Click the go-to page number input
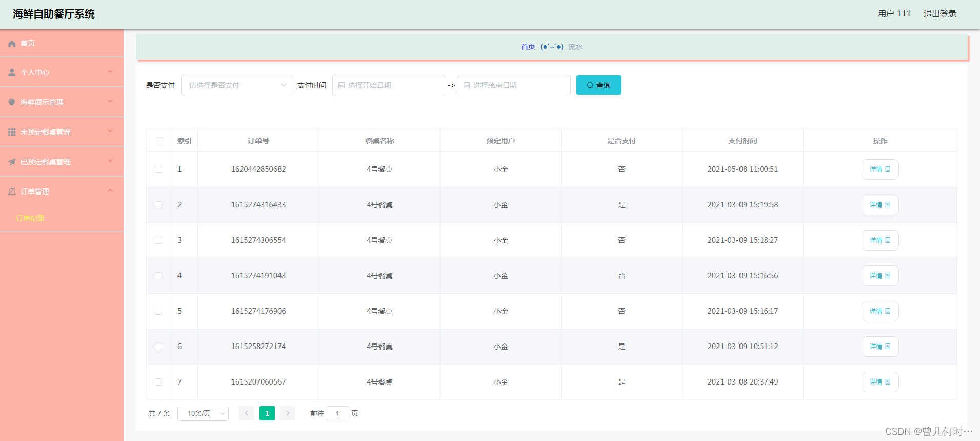Image resolution: width=980 pixels, height=441 pixels. pos(337,413)
